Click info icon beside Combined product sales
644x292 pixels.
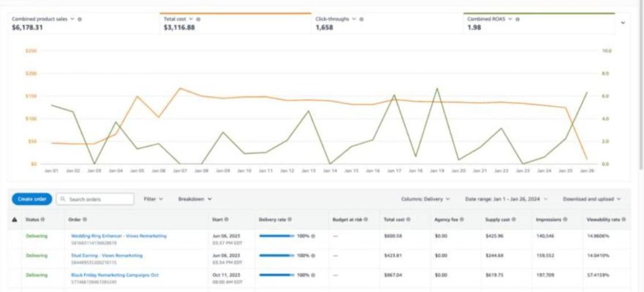point(80,19)
